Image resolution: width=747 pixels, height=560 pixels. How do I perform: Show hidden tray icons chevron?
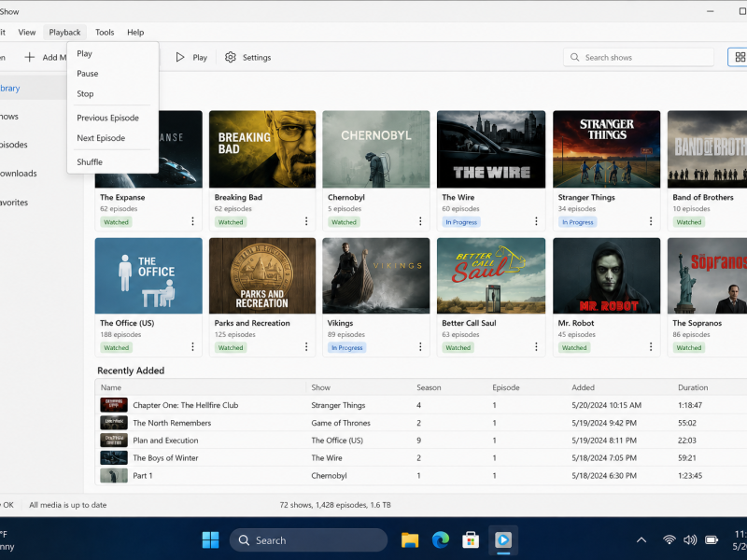coord(641,540)
